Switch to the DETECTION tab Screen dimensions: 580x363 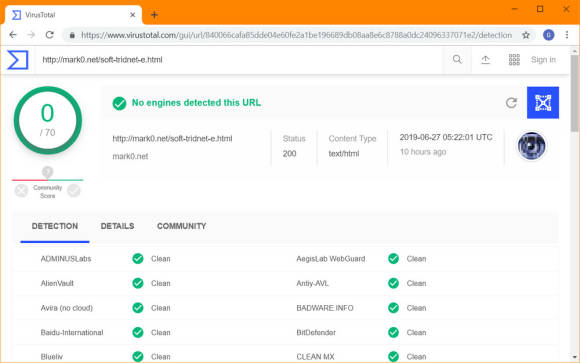point(55,226)
